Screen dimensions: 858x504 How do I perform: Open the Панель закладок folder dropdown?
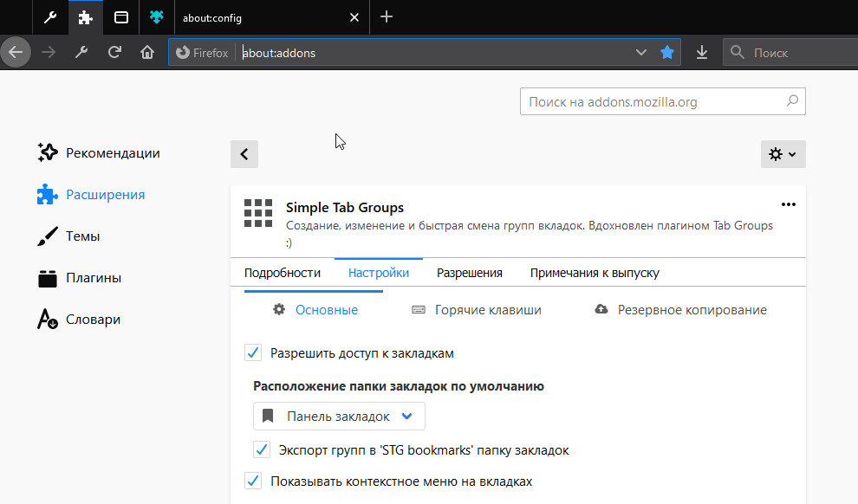(x=339, y=417)
